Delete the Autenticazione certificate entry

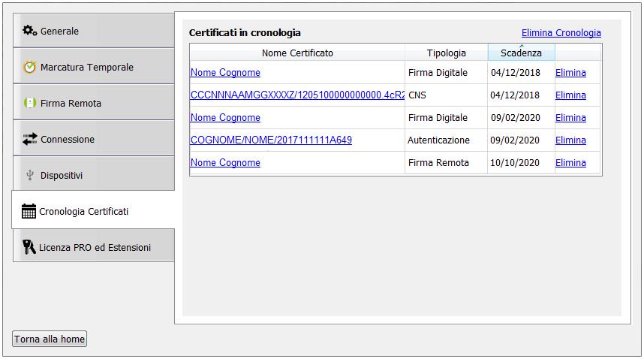pos(570,140)
